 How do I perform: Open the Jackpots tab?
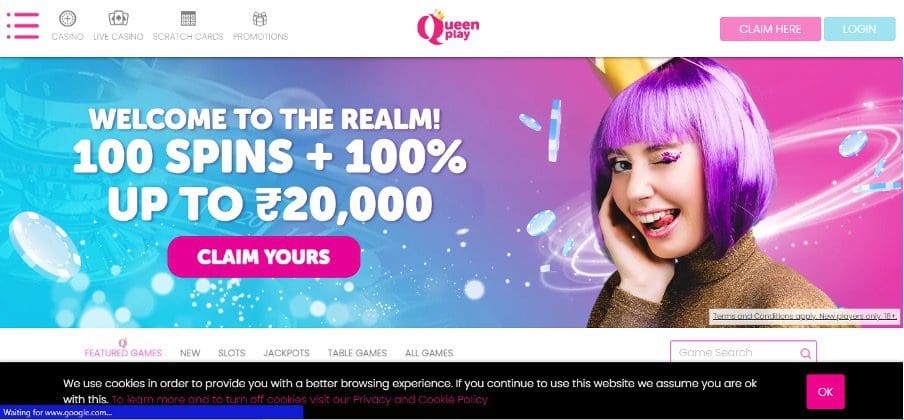coord(287,352)
